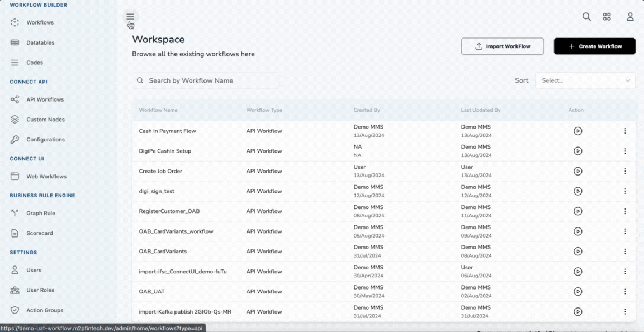This screenshot has width=644, height=332.
Task: Run the OAB_UAT workflow
Action: 577,292
